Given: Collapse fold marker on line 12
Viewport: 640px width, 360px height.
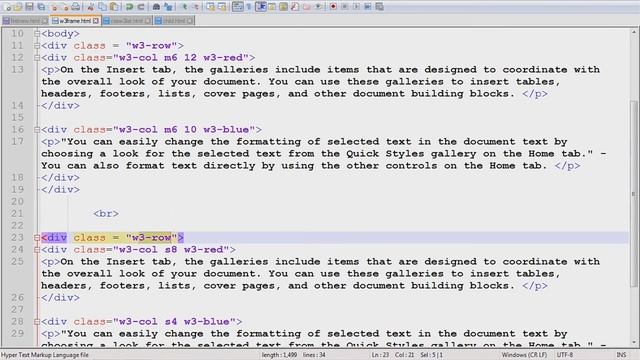Looking at the screenshot, I should [x=37, y=58].
